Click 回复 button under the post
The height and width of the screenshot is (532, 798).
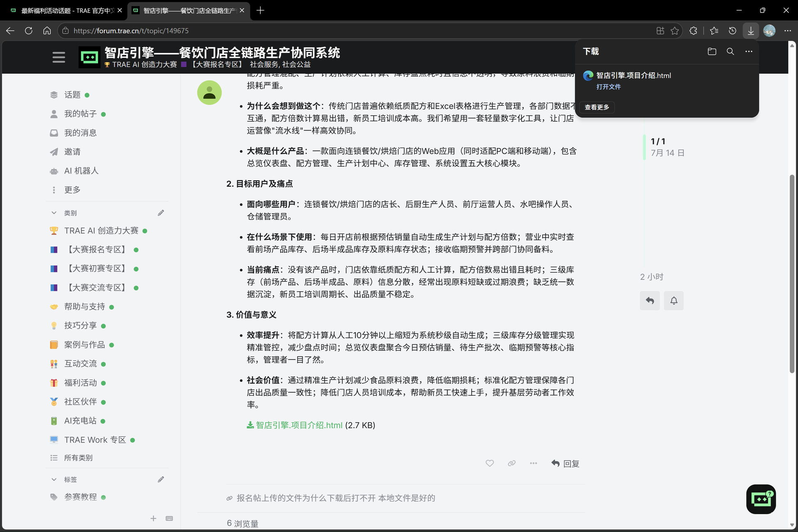(x=565, y=463)
